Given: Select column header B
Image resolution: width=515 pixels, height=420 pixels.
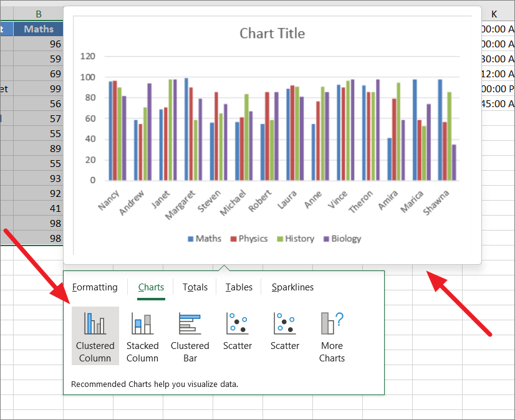Looking at the screenshot, I should (x=38, y=13).
